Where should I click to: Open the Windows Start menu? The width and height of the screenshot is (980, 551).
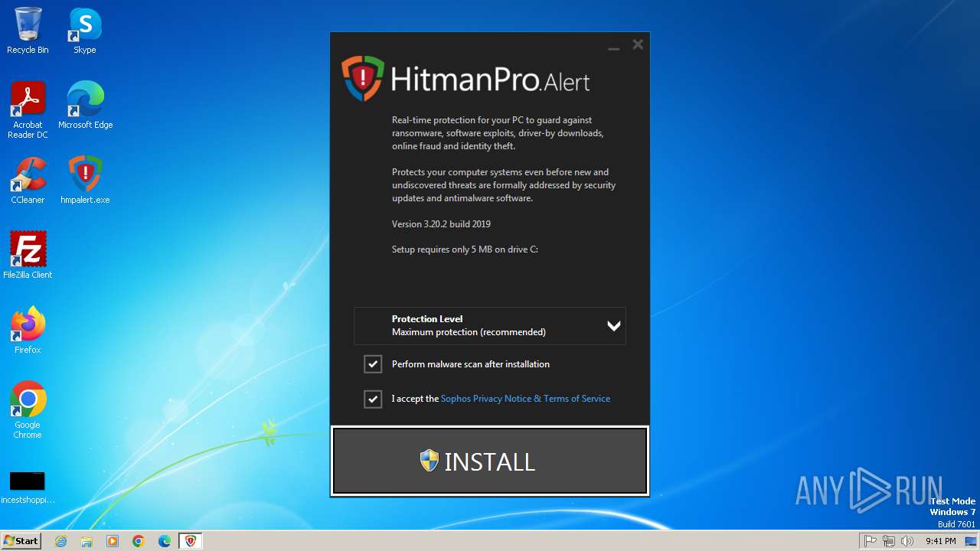click(21, 541)
